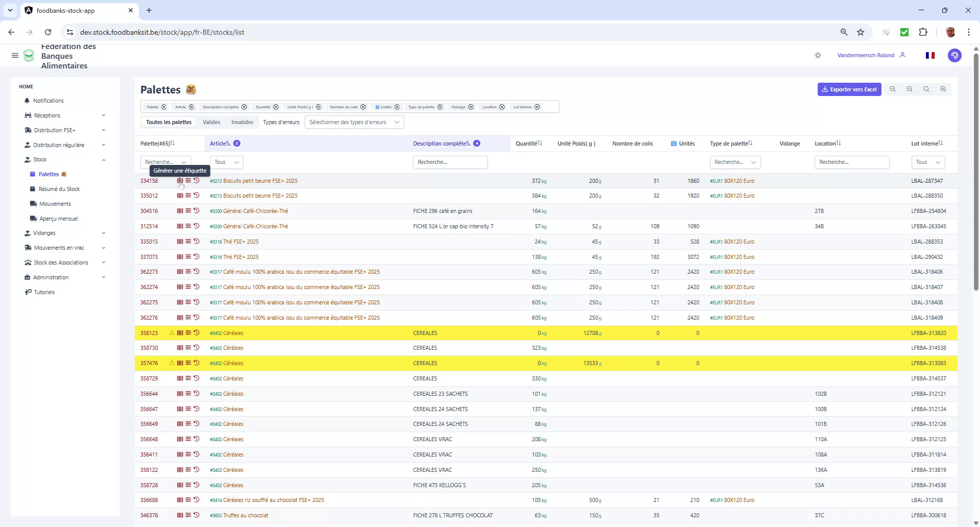
Task: Open palette detail link 362273
Action: point(149,272)
